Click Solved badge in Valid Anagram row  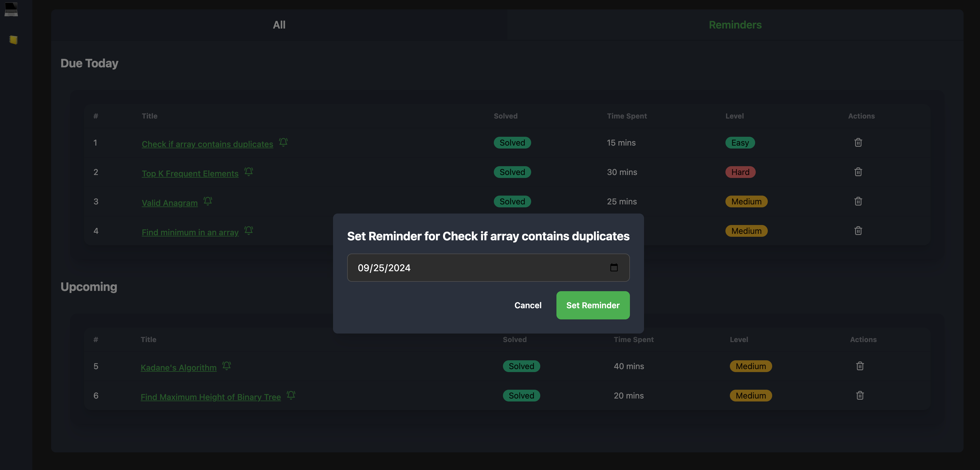click(x=512, y=201)
